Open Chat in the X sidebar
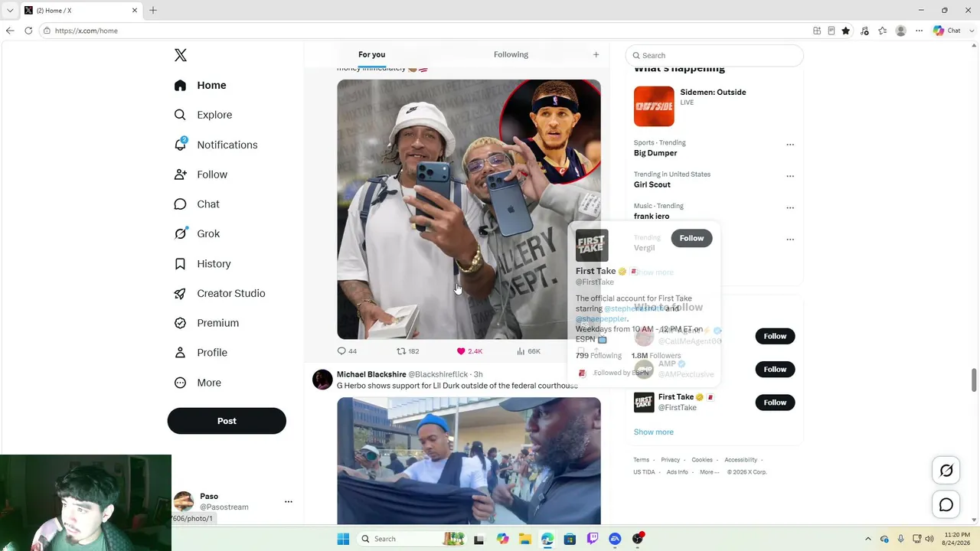Image resolution: width=980 pixels, height=551 pixels. coord(197,204)
